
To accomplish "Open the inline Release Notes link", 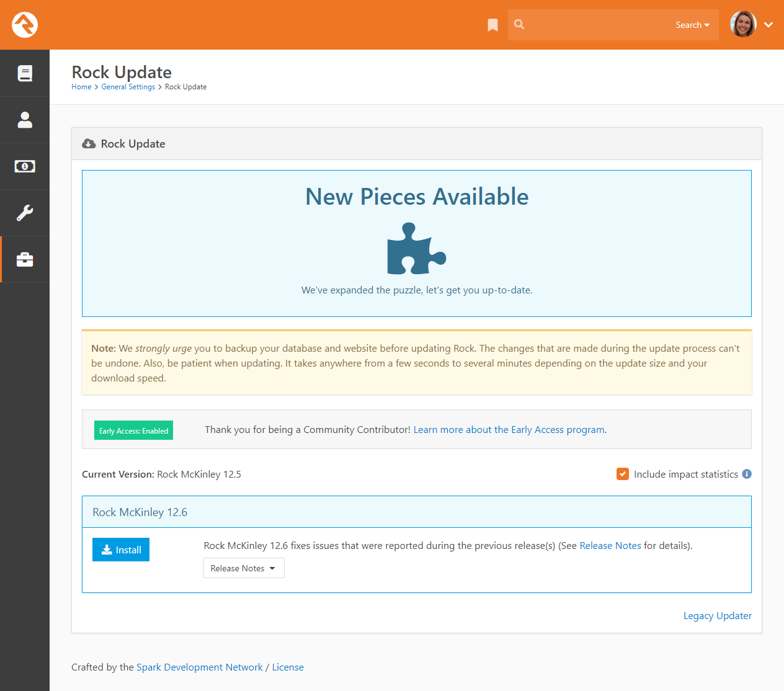I will [x=610, y=546].
